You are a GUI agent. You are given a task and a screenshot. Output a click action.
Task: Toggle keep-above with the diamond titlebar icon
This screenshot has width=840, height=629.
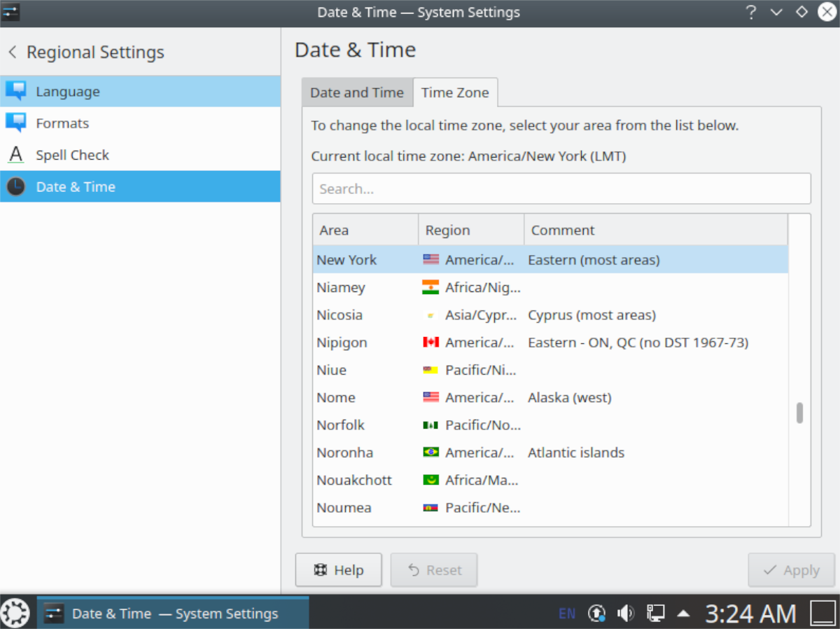click(x=801, y=12)
